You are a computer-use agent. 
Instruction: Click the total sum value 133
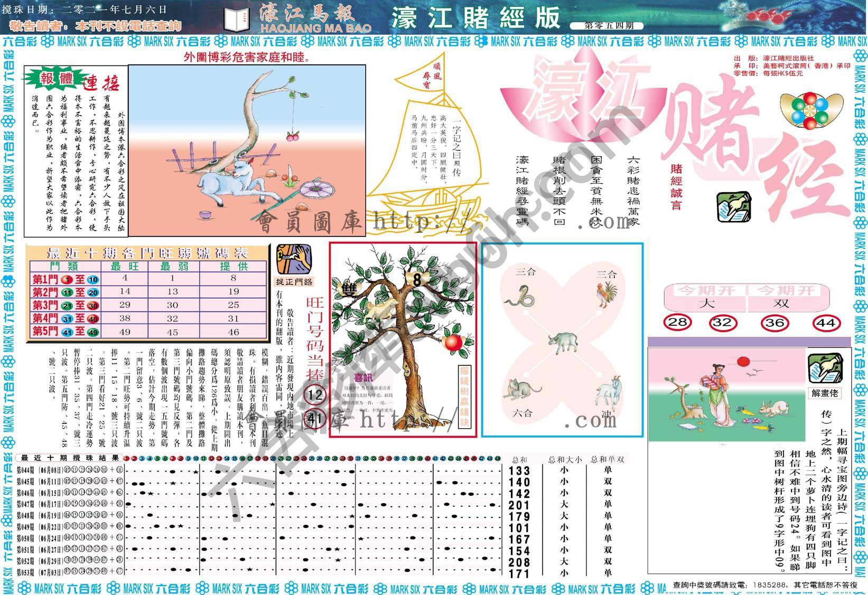(x=519, y=471)
